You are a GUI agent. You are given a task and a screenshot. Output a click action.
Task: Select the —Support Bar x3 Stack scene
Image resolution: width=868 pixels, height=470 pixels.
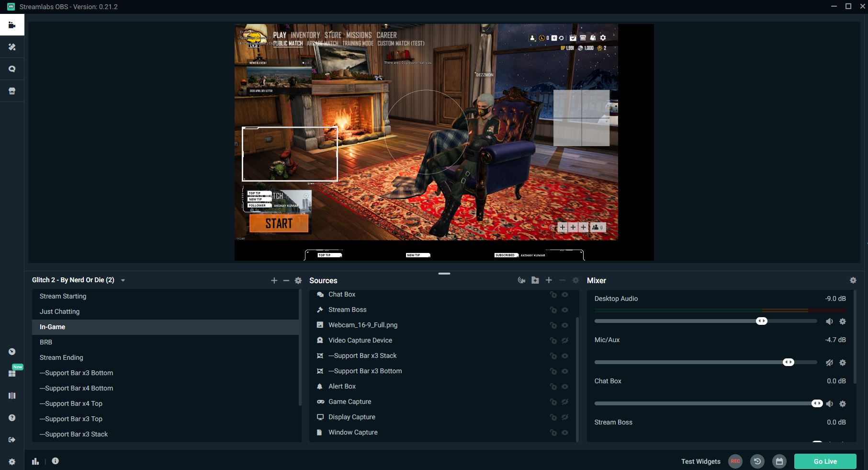[165, 434]
